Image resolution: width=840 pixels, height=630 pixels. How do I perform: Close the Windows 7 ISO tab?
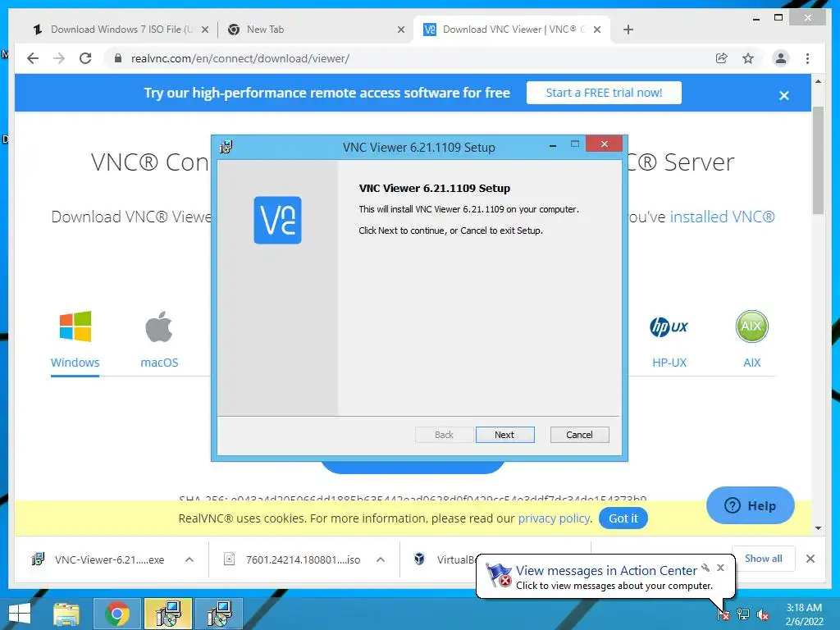pyautogui.click(x=204, y=30)
